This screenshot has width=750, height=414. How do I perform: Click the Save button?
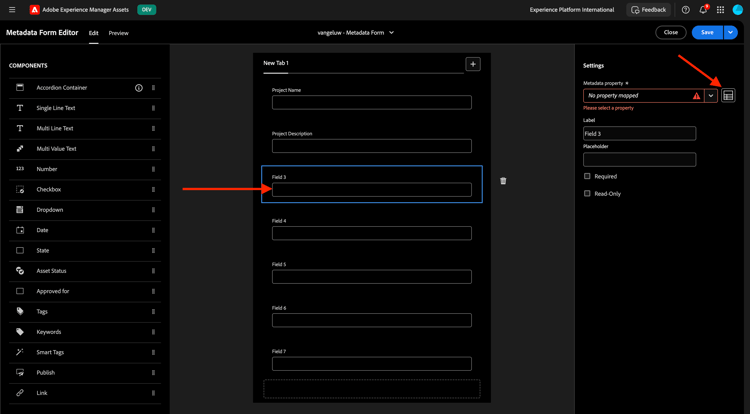click(x=707, y=33)
